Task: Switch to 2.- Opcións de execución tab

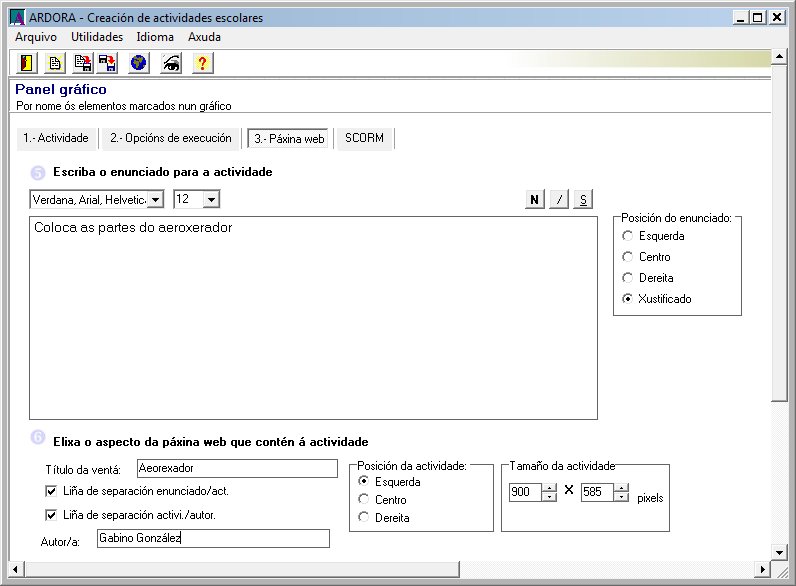Action: 171,138
